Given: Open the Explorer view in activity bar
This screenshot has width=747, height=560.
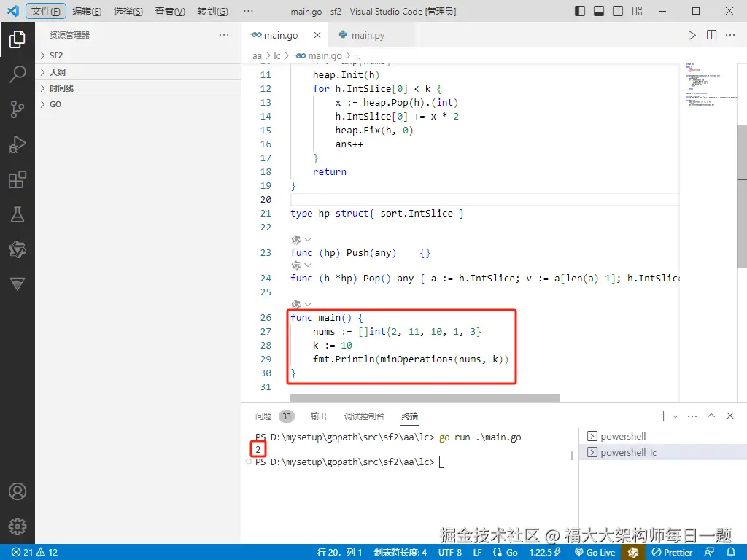Looking at the screenshot, I should 18,39.
